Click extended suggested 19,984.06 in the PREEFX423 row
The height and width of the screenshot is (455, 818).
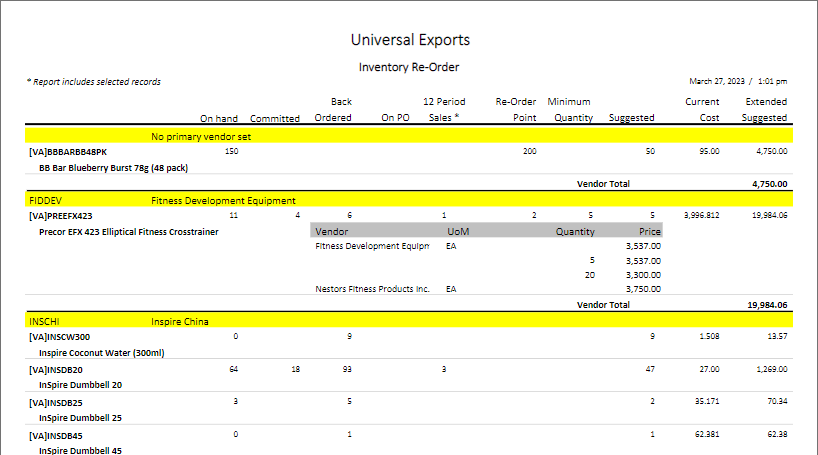click(769, 215)
